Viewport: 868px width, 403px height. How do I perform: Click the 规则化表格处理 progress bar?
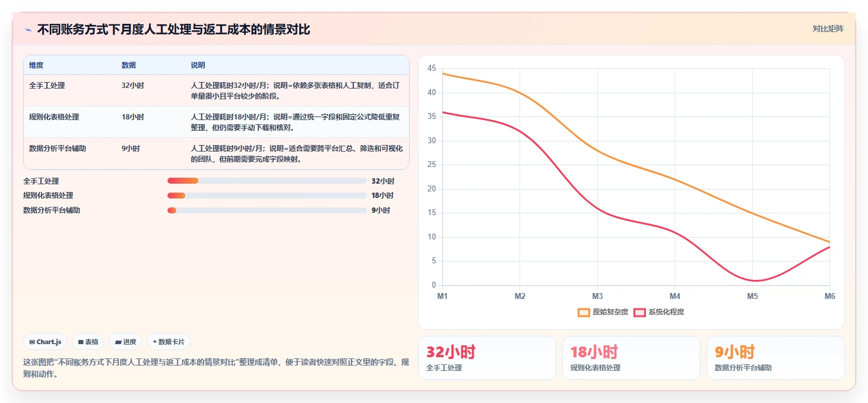(x=267, y=196)
